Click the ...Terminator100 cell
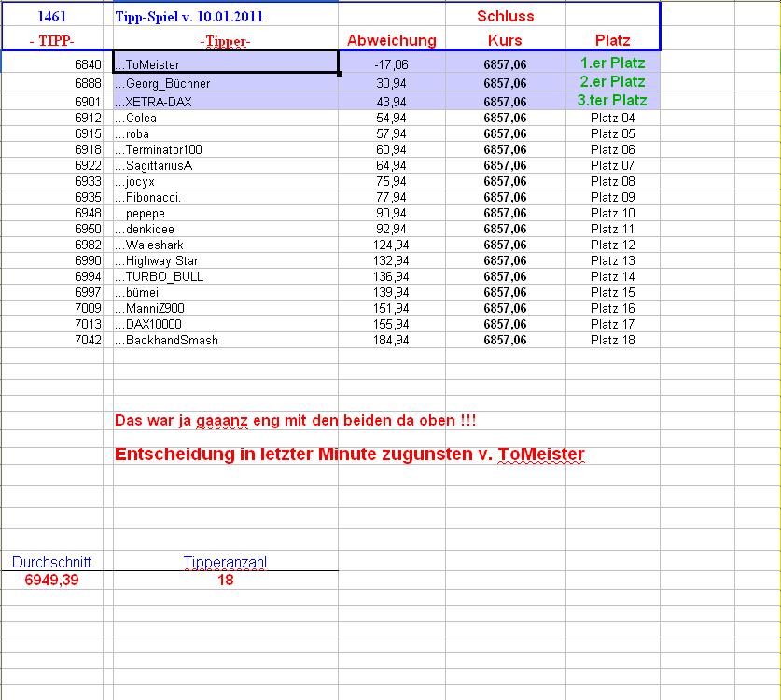781x700 pixels. click(x=226, y=150)
